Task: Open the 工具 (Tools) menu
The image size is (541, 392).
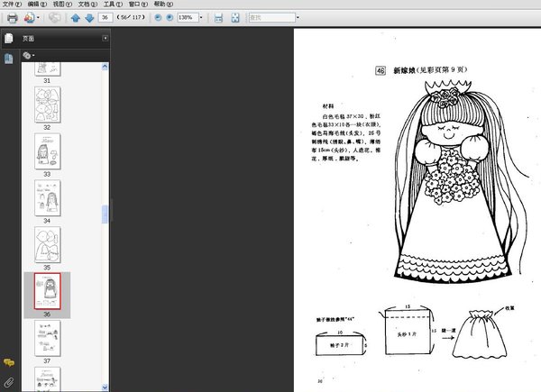Action: pos(113,5)
